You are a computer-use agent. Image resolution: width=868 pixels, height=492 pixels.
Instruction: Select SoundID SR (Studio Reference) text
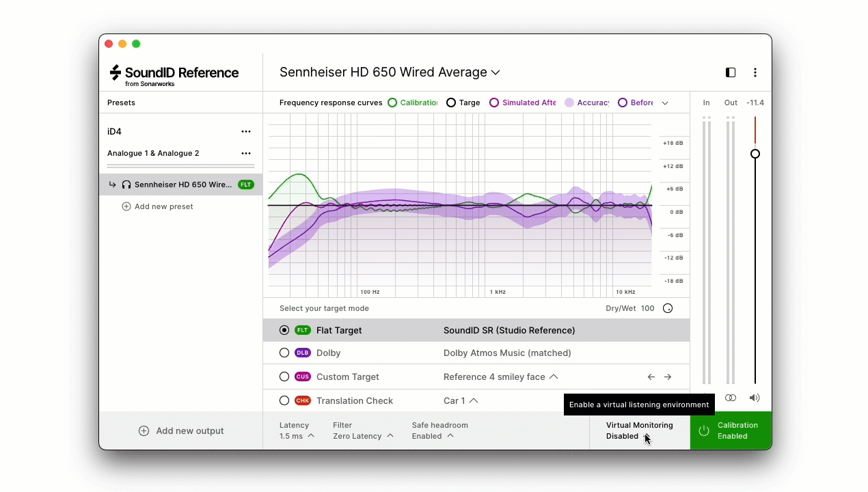coord(509,330)
